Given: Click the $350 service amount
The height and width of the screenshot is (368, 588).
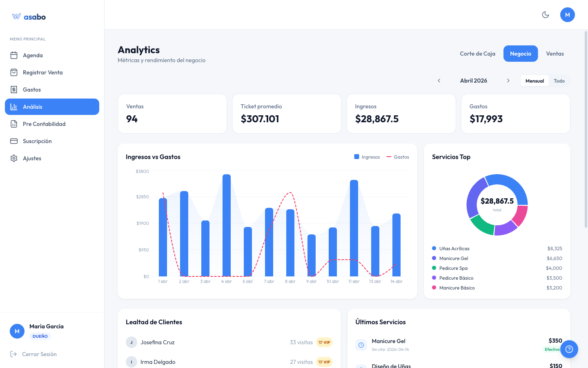Looking at the screenshot, I should point(555,341).
